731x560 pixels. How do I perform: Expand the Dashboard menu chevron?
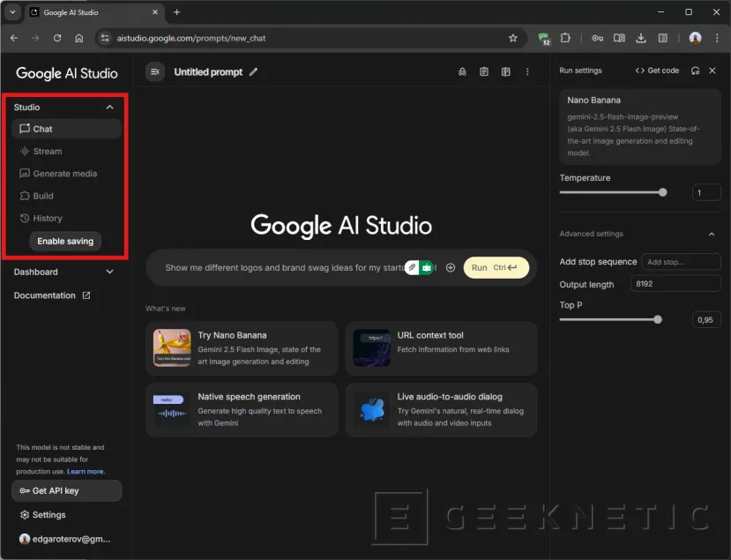(x=109, y=272)
